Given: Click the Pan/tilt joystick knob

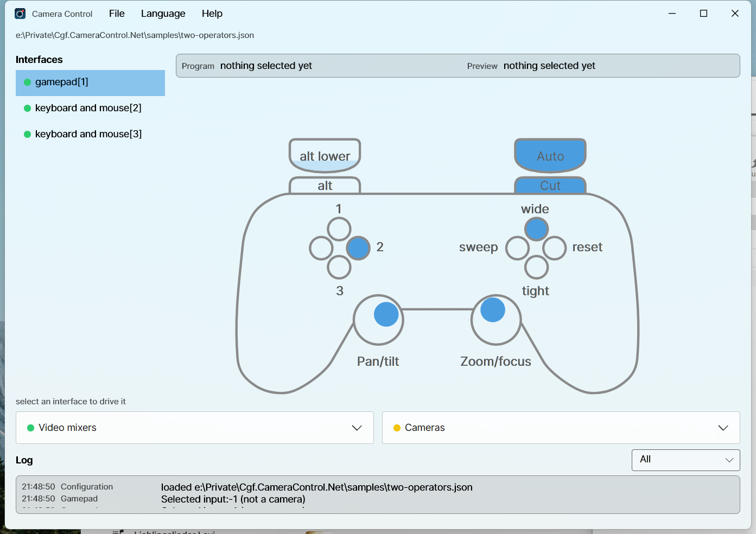Looking at the screenshot, I should click(386, 314).
